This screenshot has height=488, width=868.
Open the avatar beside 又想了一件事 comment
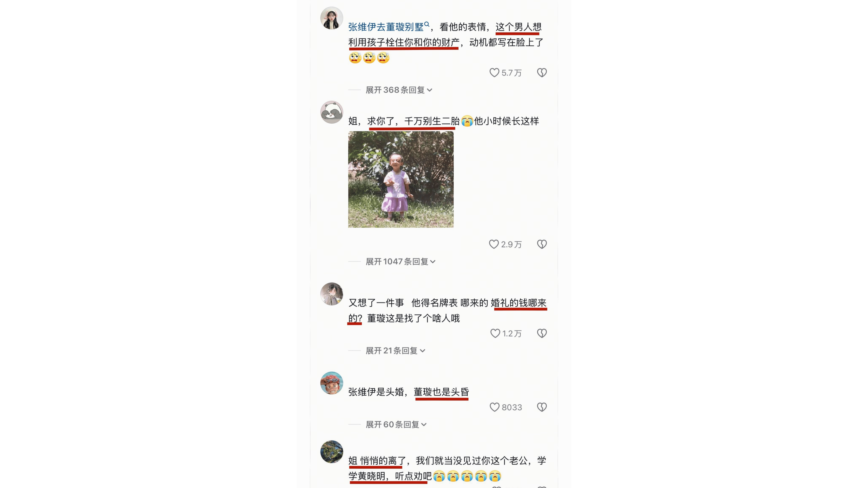click(x=332, y=294)
